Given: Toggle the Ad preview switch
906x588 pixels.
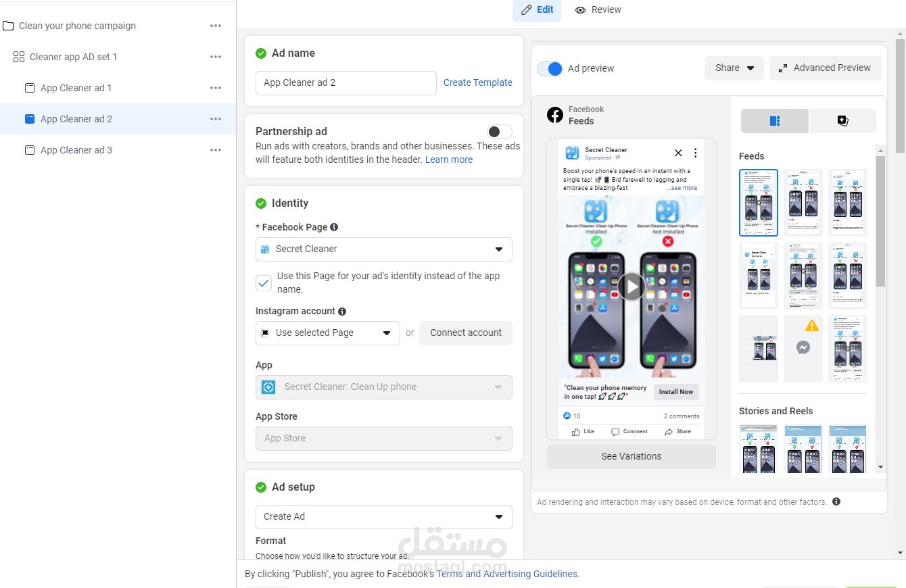Looking at the screenshot, I should coord(550,68).
